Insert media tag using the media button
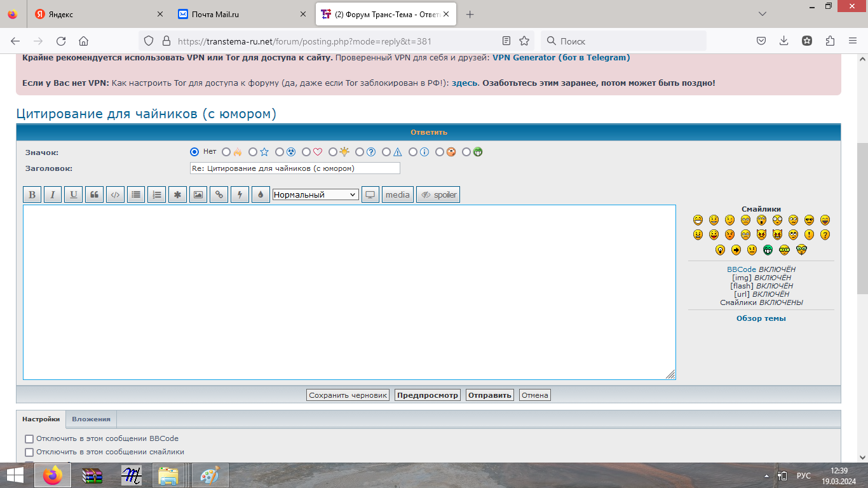Screen dimensions: 868x488 [x=398, y=194]
